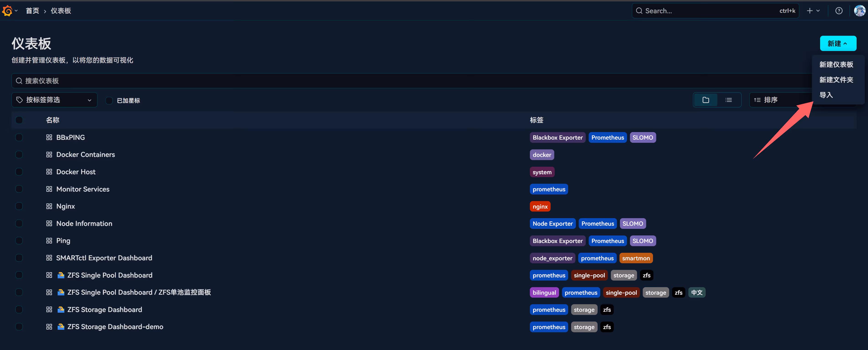This screenshot has height=350, width=868.
Task: Go to 首页 breadcrumb link
Action: pyautogui.click(x=32, y=11)
